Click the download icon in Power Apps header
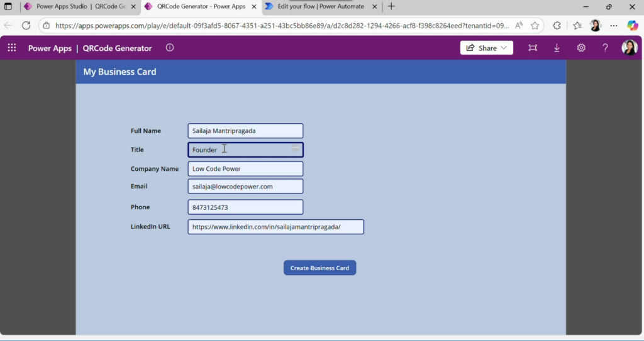 point(557,48)
